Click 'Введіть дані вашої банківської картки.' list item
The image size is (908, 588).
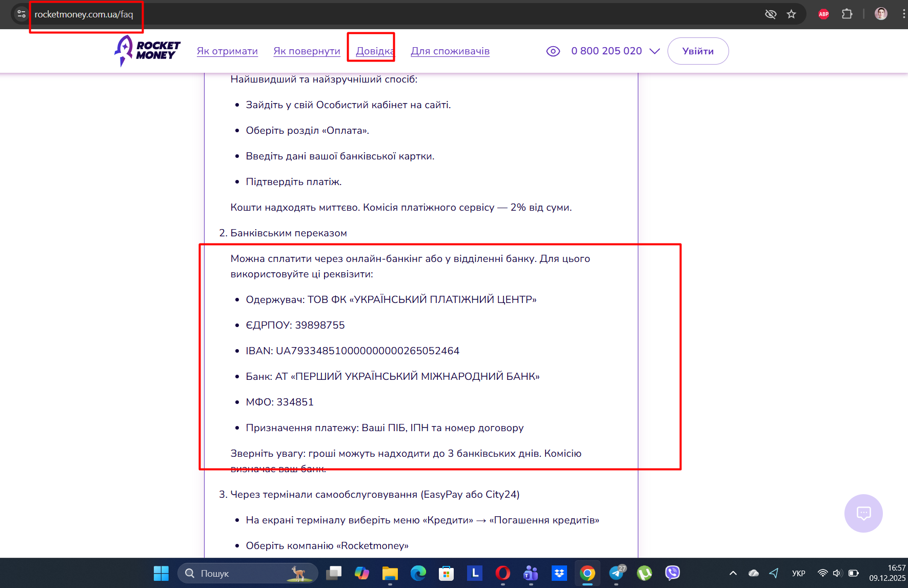(340, 156)
